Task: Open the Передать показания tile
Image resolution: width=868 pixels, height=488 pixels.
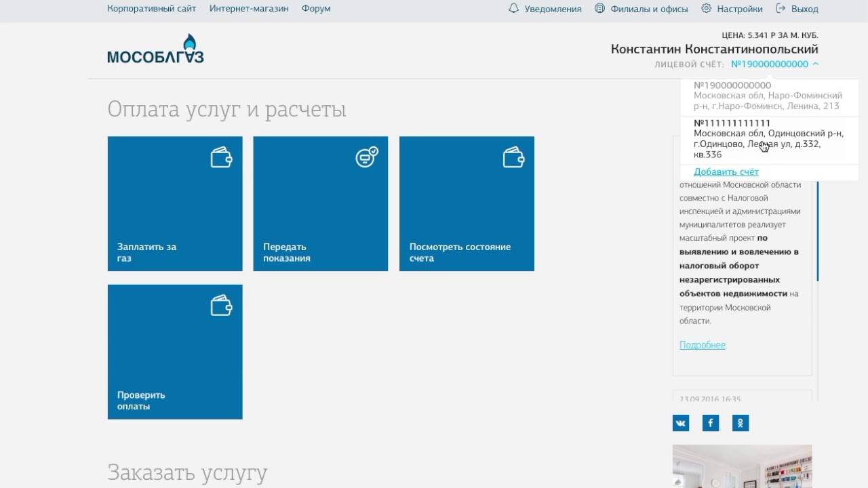Action: pyautogui.click(x=321, y=204)
